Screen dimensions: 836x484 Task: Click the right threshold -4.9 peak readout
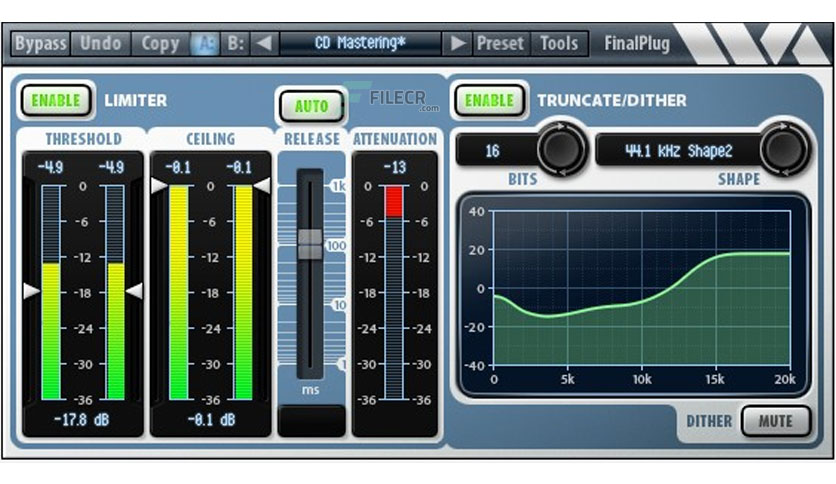[111, 167]
